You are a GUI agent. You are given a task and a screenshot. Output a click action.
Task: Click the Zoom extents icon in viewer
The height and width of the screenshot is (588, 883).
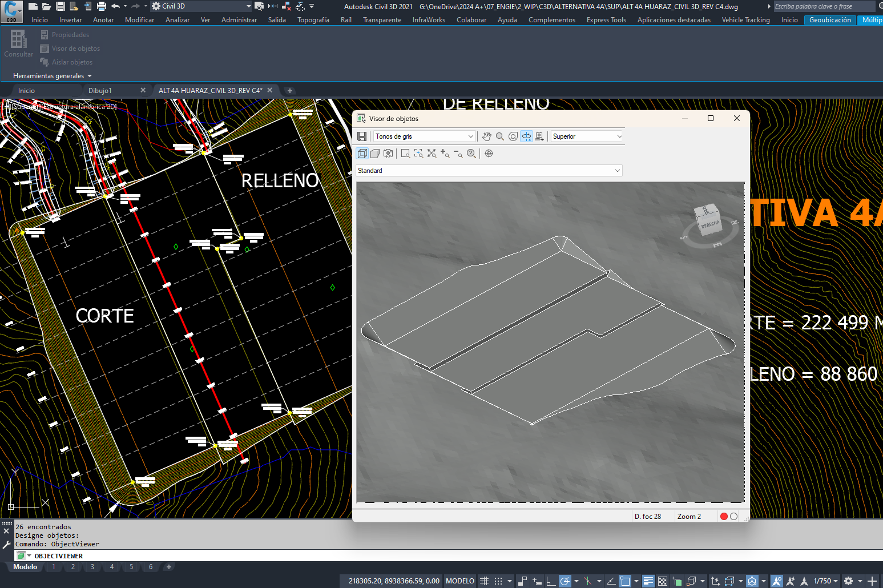click(x=432, y=154)
